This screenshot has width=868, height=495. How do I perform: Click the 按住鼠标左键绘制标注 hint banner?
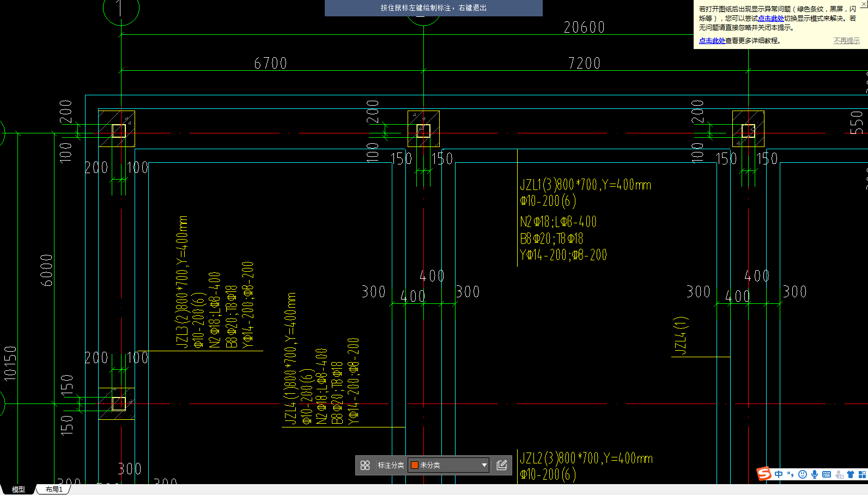click(434, 8)
